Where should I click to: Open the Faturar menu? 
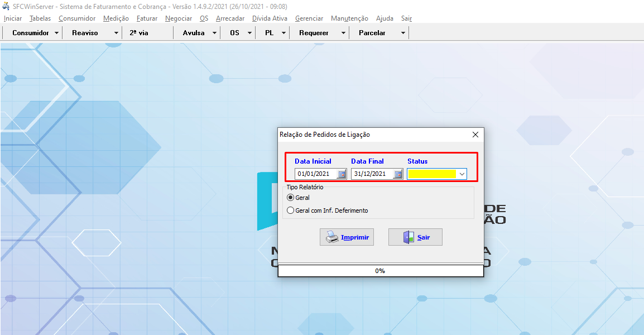coord(147,18)
